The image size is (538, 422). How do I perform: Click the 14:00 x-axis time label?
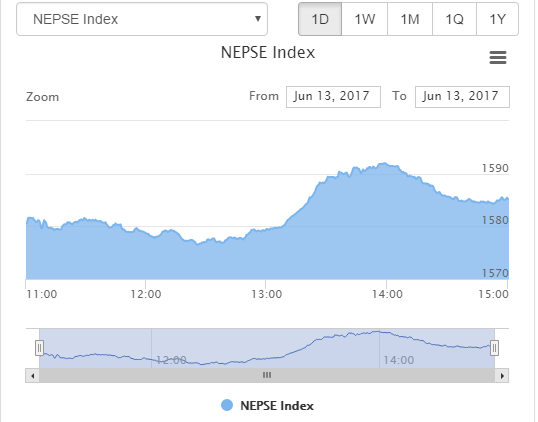tap(387, 294)
